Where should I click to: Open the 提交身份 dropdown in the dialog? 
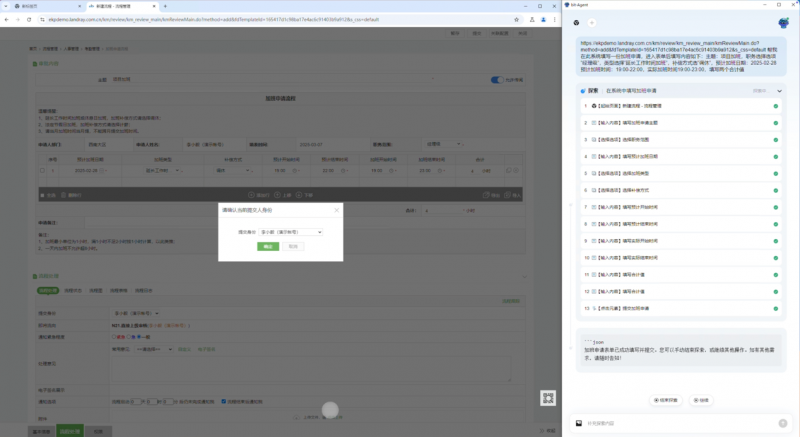[290, 232]
